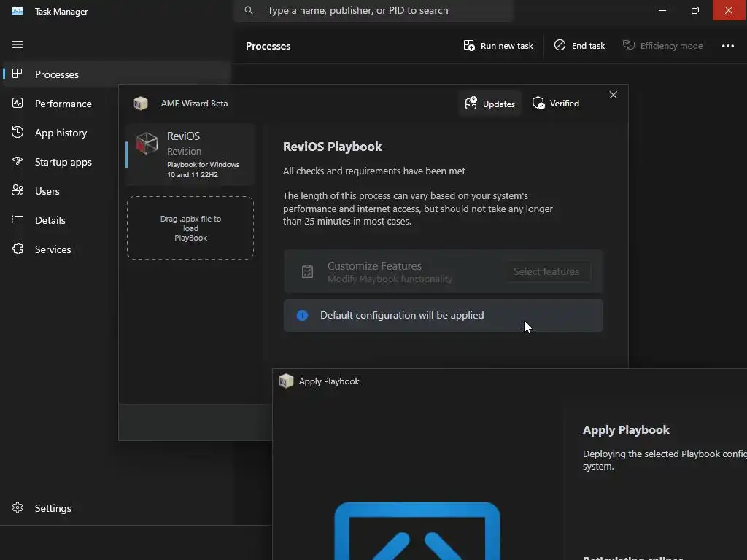Click the Processes page title
Screen dimensions: 747x560
click(268, 46)
